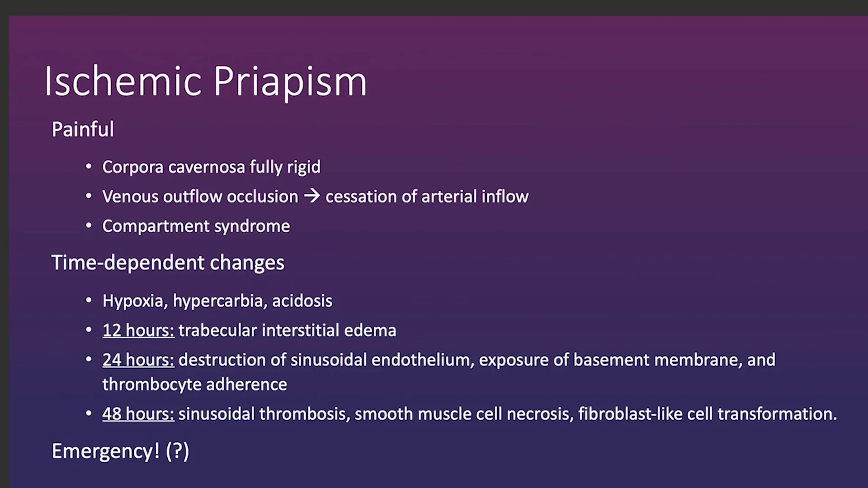Viewport: 868px width, 488px height.
Task: Click the Time-dependent changes heading
Action: (168, 263)
